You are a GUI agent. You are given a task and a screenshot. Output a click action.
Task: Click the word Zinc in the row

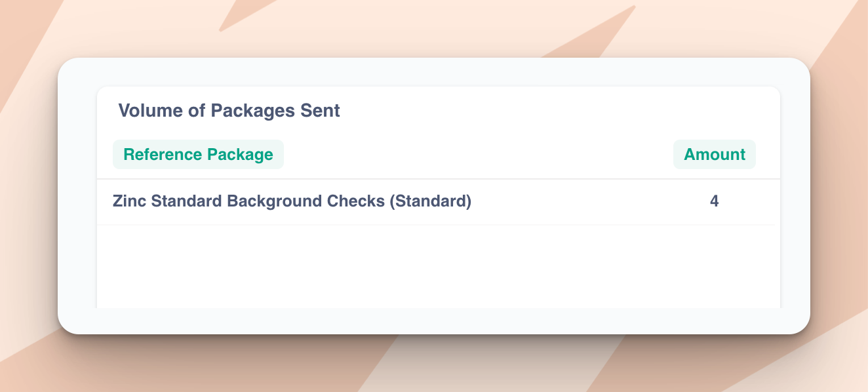130,201
